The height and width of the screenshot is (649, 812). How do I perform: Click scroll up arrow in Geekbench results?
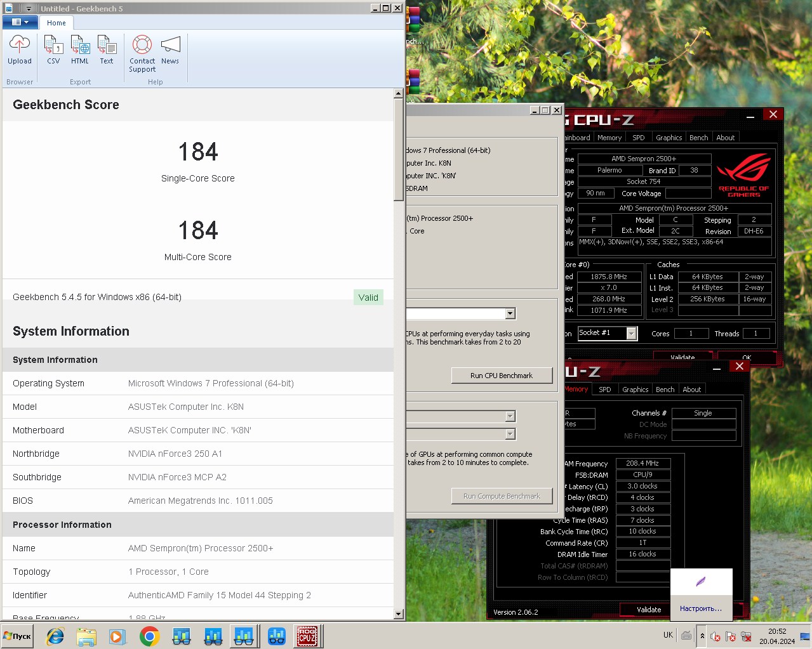pos(398,94)
